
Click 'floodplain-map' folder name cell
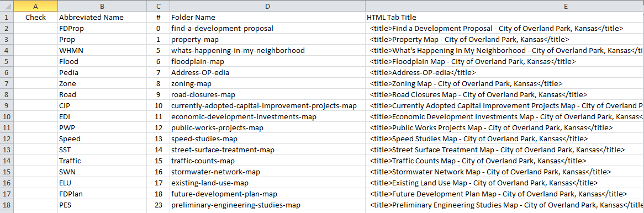click(x=267, y=62)
